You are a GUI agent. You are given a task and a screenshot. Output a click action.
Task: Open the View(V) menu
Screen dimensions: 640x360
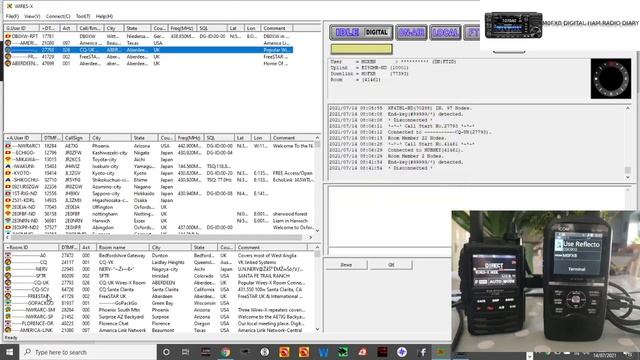(x=32, y=16)
